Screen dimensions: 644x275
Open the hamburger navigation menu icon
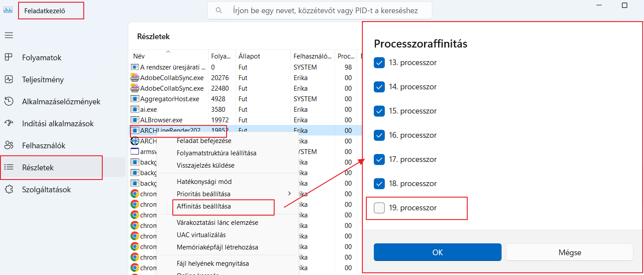point(9,35)
